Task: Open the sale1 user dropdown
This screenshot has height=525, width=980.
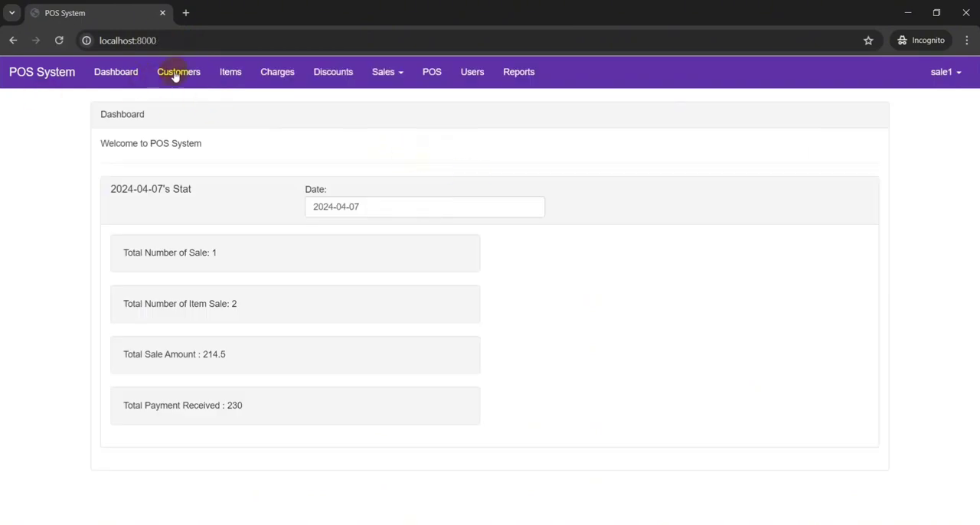Action: pos(946,72)
